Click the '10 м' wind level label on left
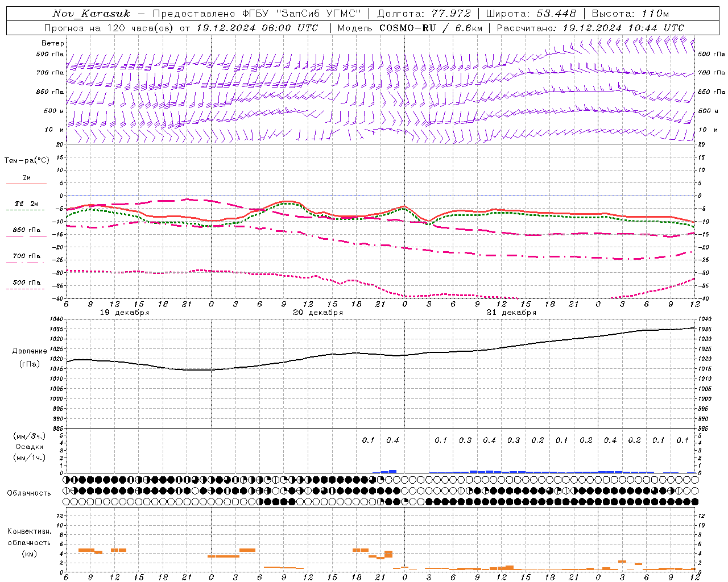The width and height of the screenshot is (728, 582). click(55, 130)
